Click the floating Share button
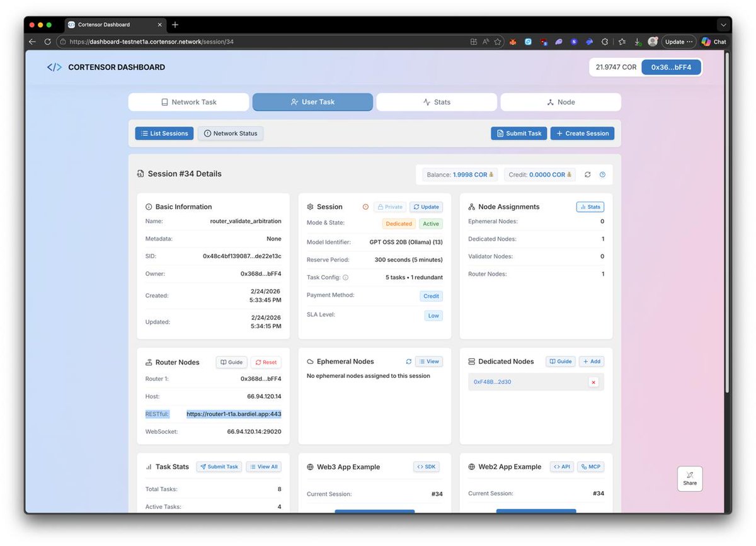The height and width of the screenshot is (546, 756). (x=690, y=479)
